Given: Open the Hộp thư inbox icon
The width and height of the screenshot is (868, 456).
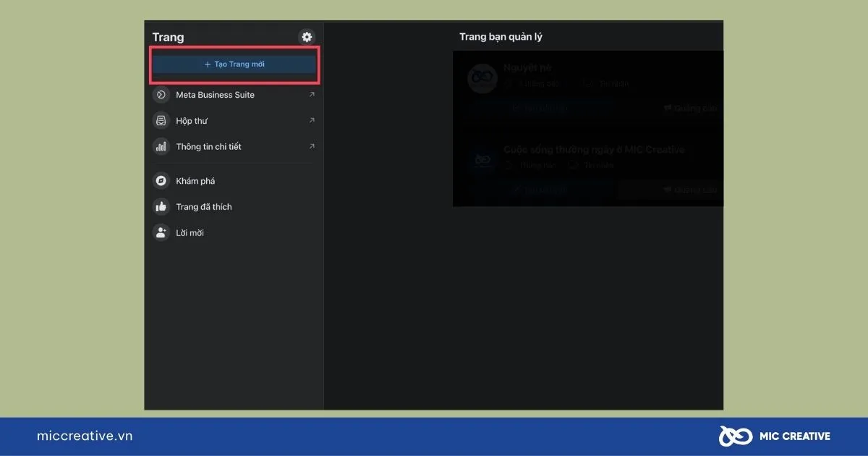Looking at the screenshot, I should click(x=161, y=121).
